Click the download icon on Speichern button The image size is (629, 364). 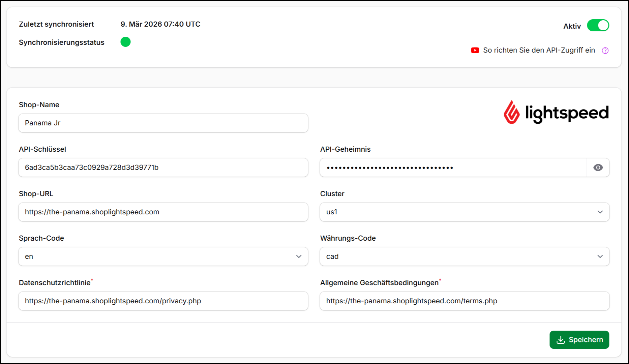[561, 340]
